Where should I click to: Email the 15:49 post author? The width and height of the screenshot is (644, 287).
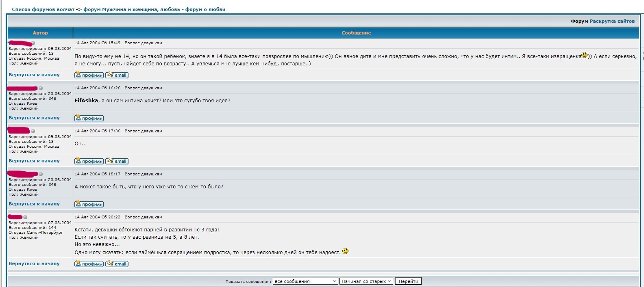117,75
